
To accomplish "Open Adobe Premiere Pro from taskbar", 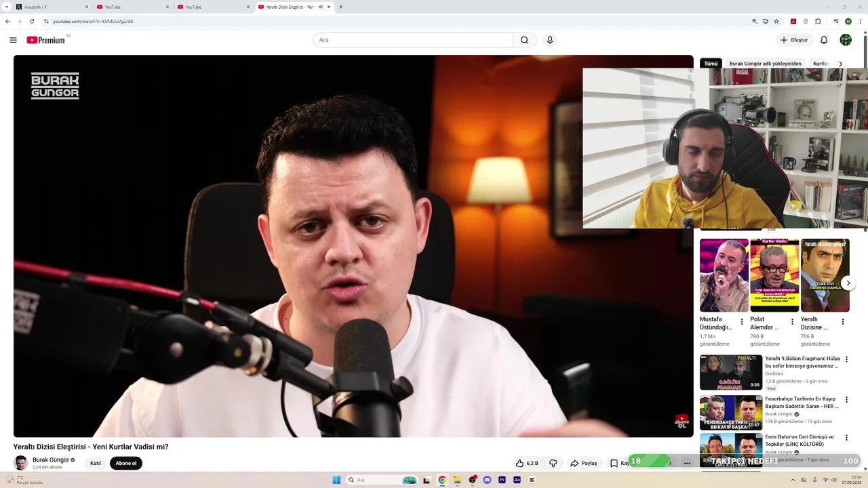I will point(502,480).
